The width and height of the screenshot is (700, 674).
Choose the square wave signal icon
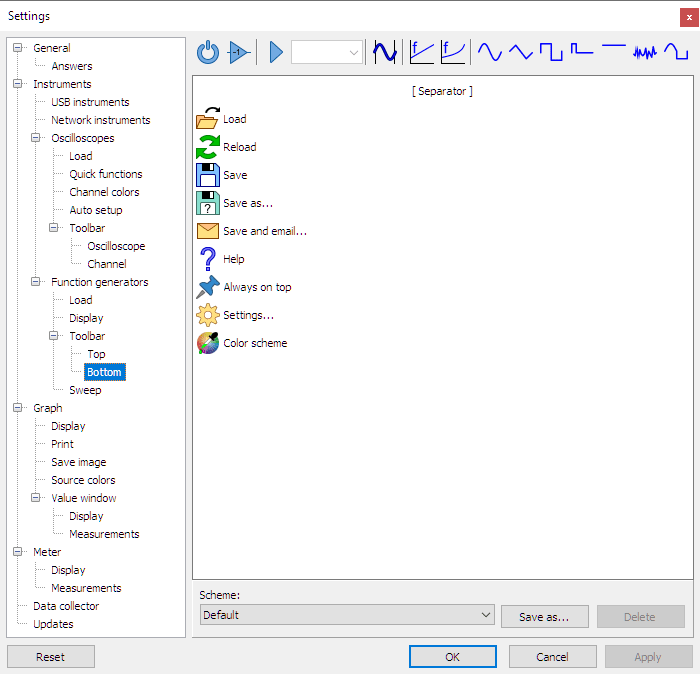551,52
